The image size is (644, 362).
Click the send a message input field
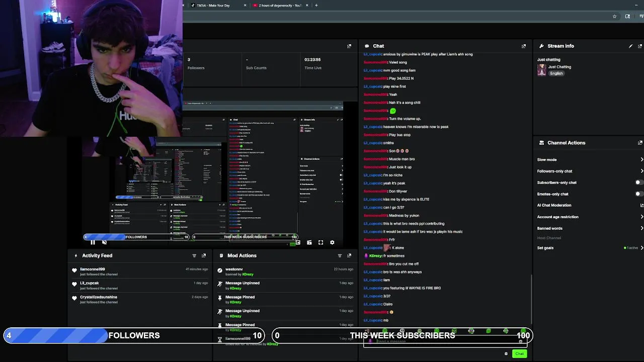coord(445,341)
